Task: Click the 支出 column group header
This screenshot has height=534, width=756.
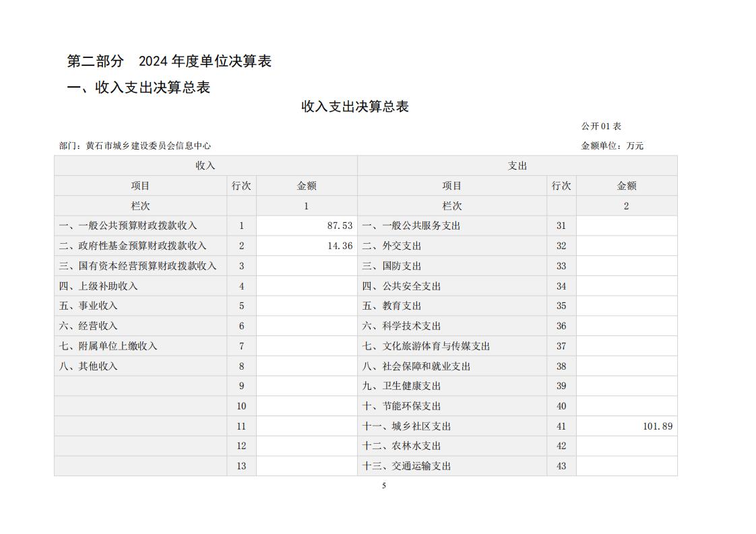Action: 517,166
